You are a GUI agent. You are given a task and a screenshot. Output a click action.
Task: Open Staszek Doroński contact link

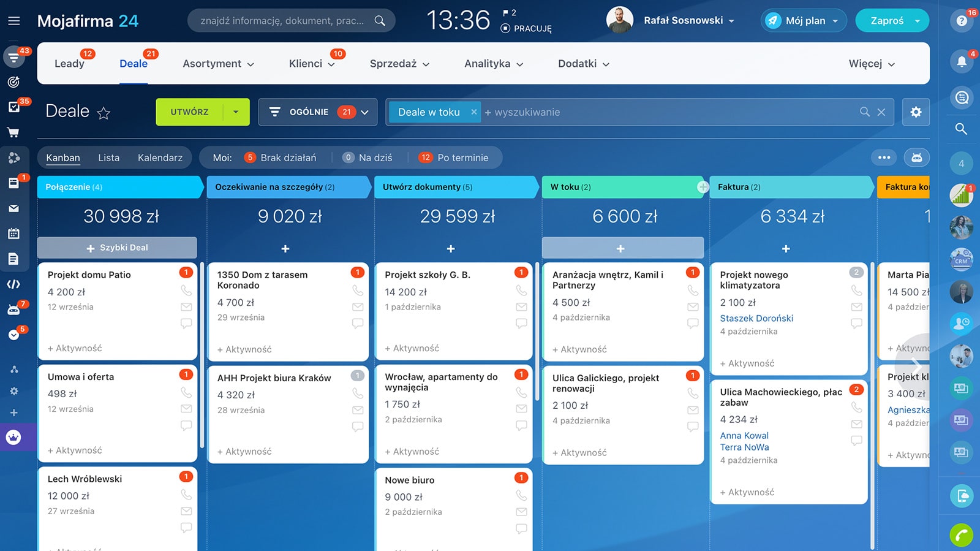[x=756, y=318]
